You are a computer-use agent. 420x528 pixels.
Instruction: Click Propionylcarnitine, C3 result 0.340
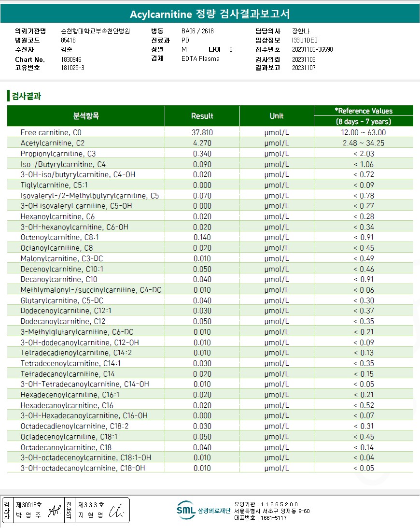(202, 154)
